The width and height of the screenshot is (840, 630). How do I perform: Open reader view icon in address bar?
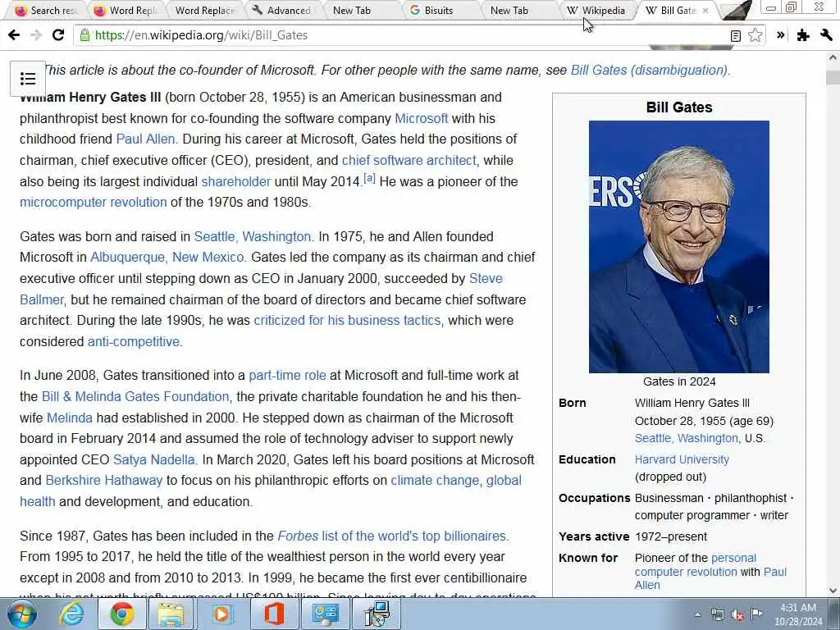[736, 36]
